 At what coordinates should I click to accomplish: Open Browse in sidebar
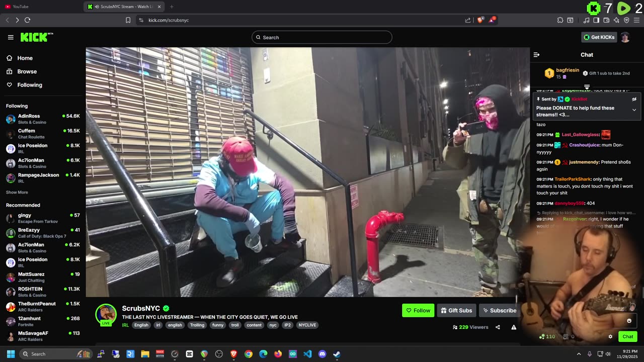tap(43, 71)
